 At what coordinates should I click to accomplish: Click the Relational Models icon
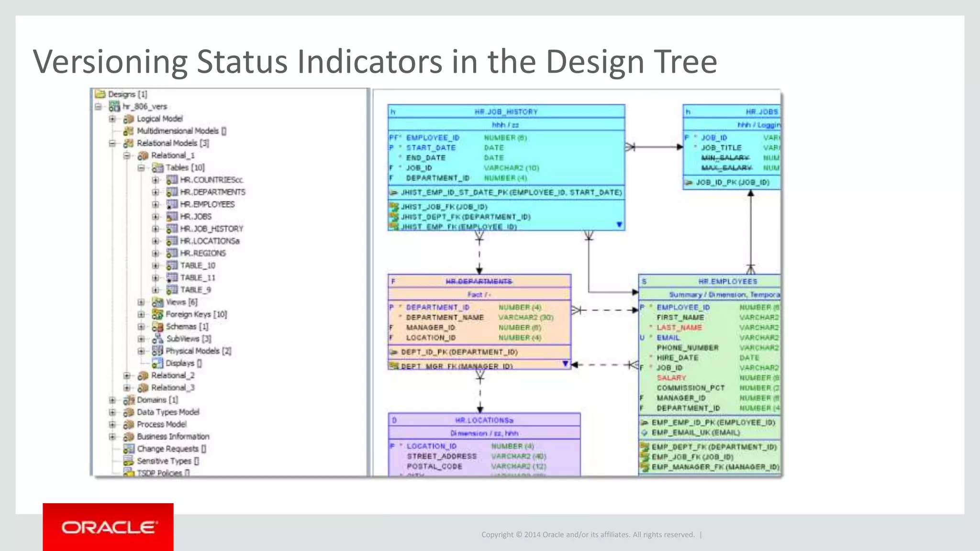(128, 143)
